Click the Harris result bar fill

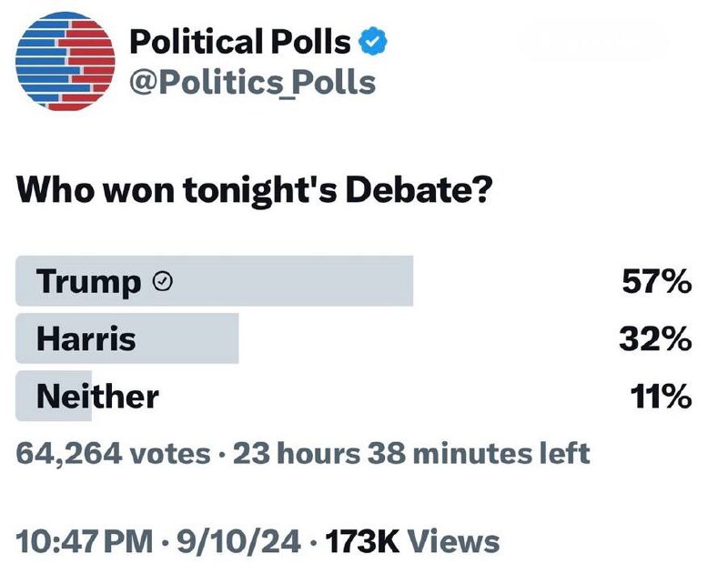pyautogui.click(x=127, y=338)
